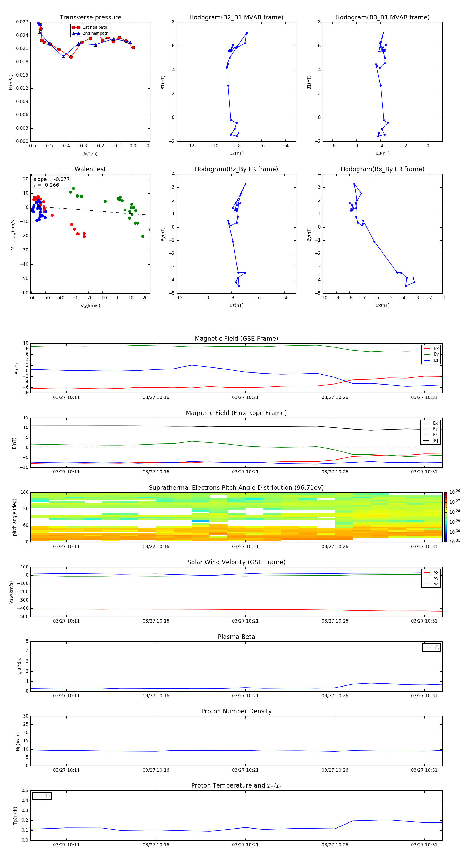Click the 'Hodogram(Bz_By FR frame)' title
This screenshot has height=868, width=473.
(236, 169)
